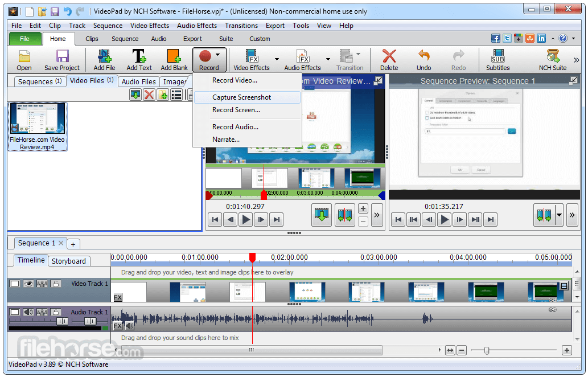
Task: Expand the Record button dropdown arrow
Action: click(x=217, y=55)
